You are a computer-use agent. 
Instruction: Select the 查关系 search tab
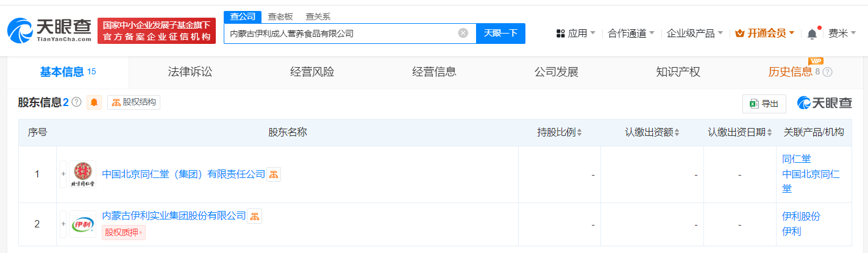click(x=318, y=17)
